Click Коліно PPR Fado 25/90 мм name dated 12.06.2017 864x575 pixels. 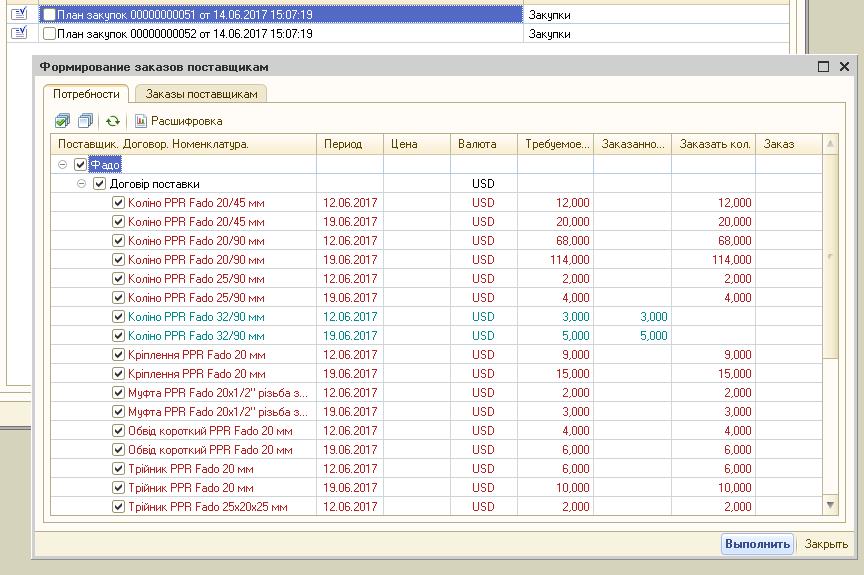[196, 279]
